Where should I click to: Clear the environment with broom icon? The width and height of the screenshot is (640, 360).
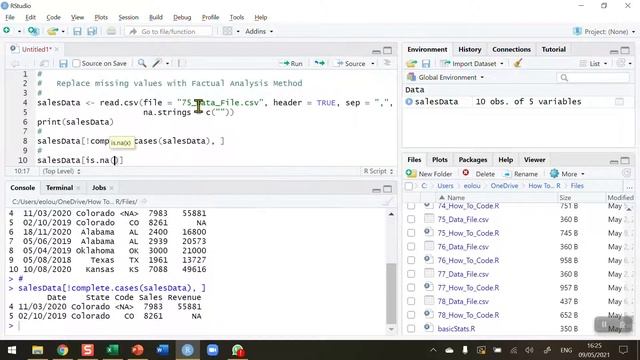pos(518,63)
